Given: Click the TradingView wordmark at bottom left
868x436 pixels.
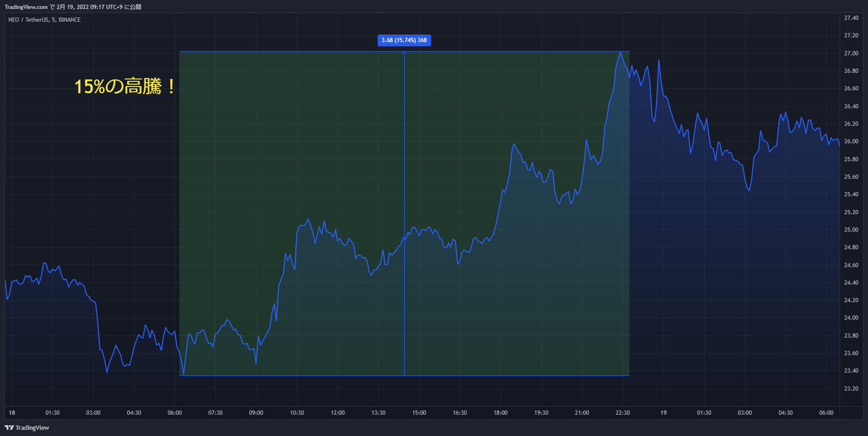Looking at the screenshot, I should 32,428.
